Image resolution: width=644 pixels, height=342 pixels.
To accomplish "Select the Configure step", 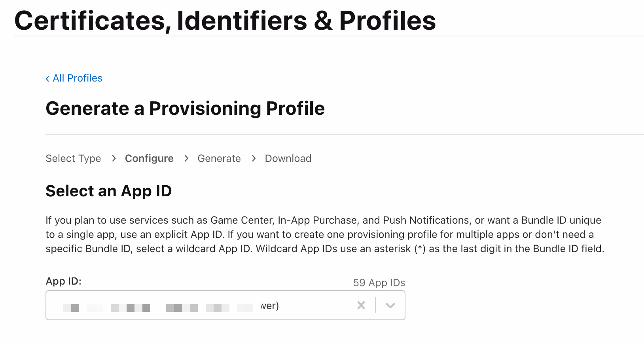I will pos(149,159).
